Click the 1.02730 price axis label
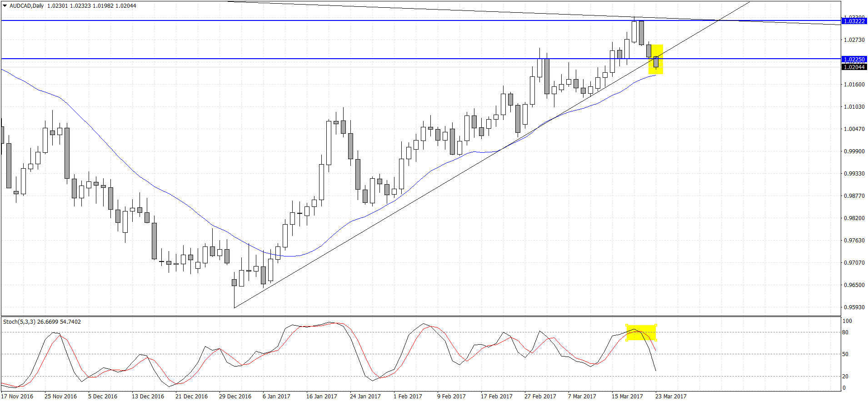The height and width of the screenshot is (402, 868). click(854, 40)
